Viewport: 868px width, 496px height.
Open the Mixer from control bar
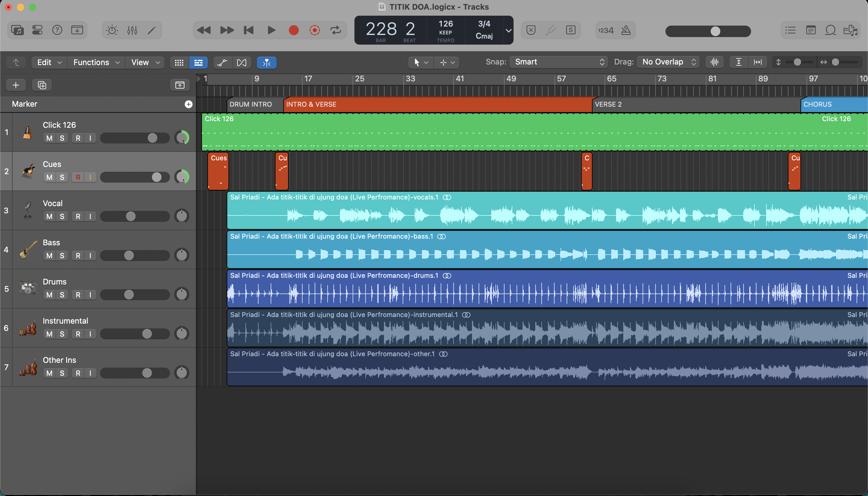(x=132, y=30)
